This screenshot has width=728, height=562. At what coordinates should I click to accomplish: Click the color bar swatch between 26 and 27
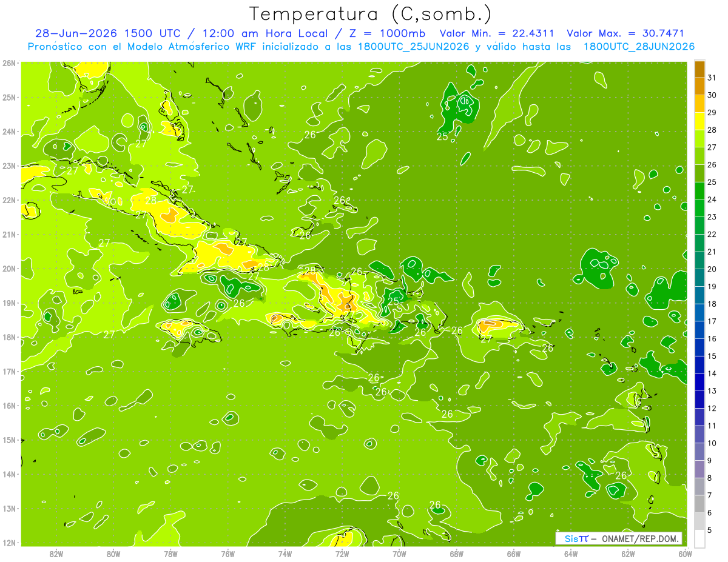point(699,156)
